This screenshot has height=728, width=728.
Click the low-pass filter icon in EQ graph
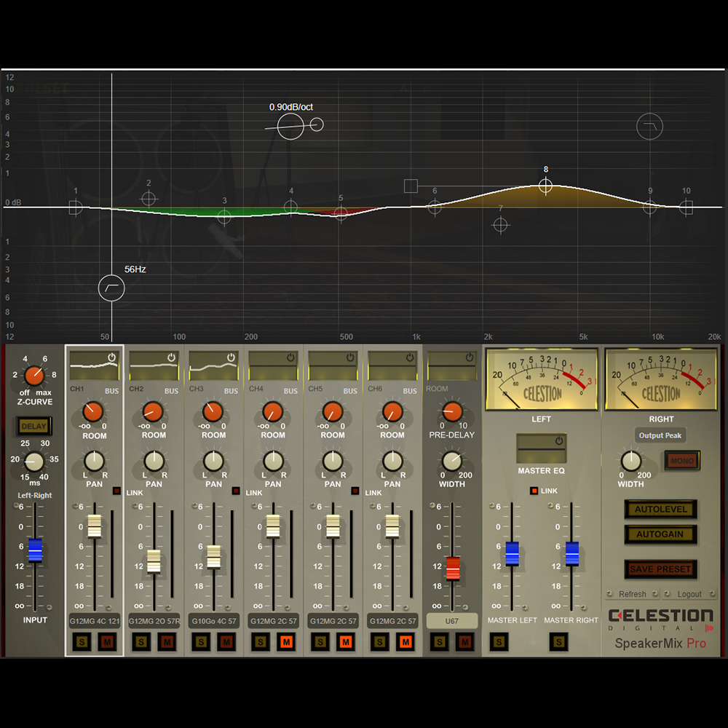[649, 127]
